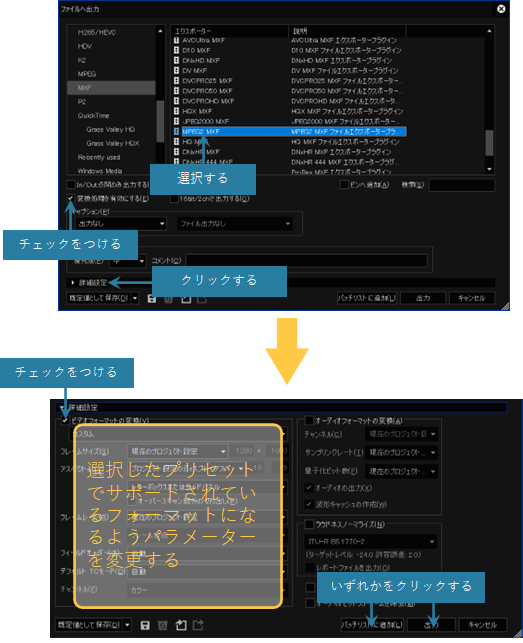This screenshot has width=523, height=643.
Task: Open the ファイル出力なし dropdown
Action: click(x=235, y=224)
